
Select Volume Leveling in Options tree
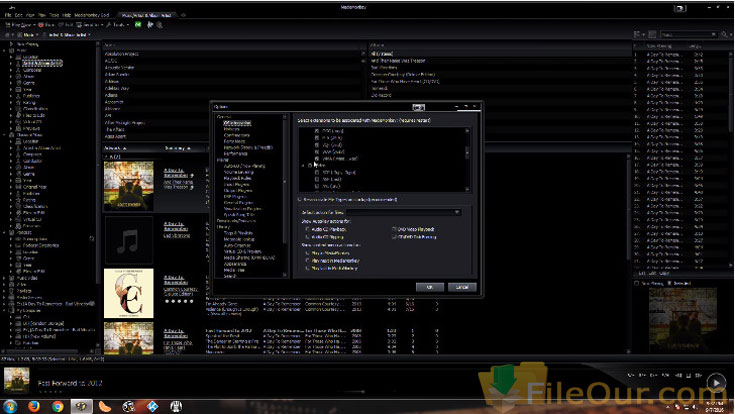[x=239, y=172]
